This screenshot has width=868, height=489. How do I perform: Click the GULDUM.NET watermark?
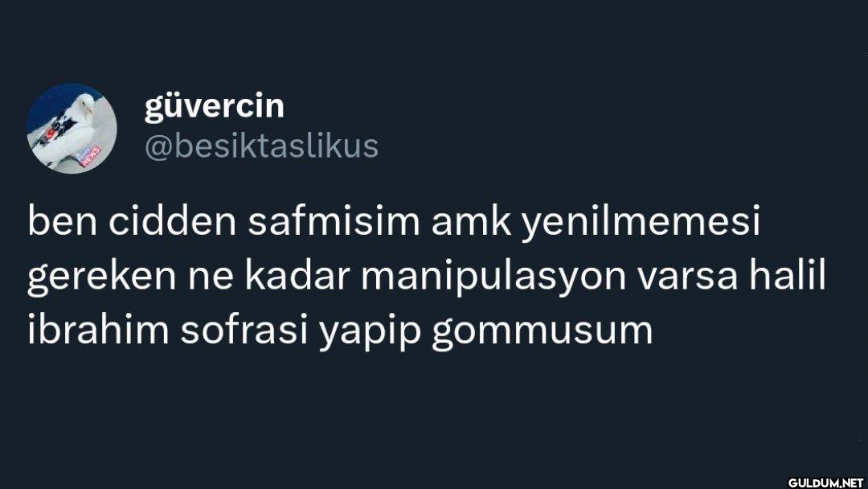point(825,483)
